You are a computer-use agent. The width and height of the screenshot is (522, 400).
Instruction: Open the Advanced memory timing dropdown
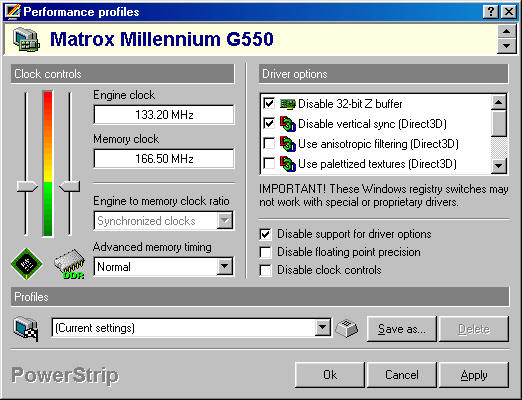(225, 266)
